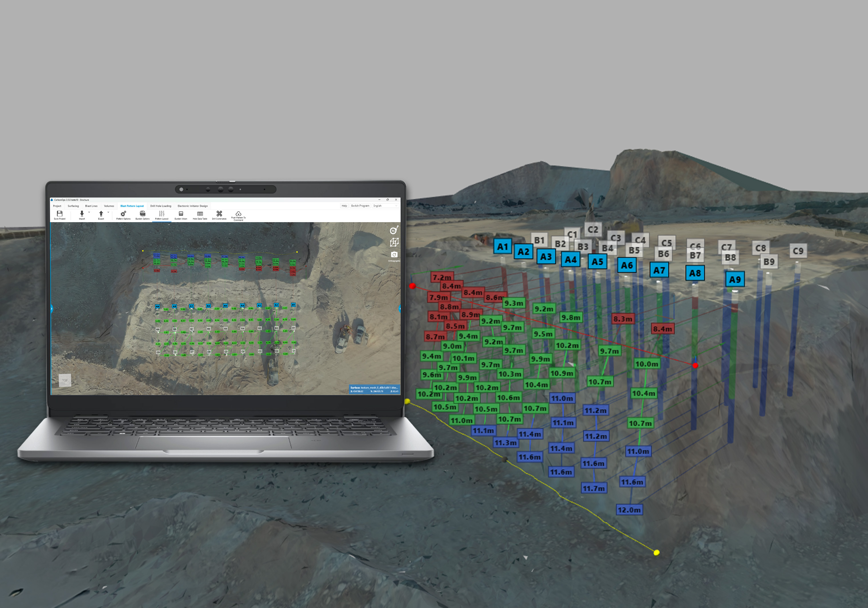Click the Import arrow icon
The height and width of the screenshot is (608, 868).
[x=82, y=214]
